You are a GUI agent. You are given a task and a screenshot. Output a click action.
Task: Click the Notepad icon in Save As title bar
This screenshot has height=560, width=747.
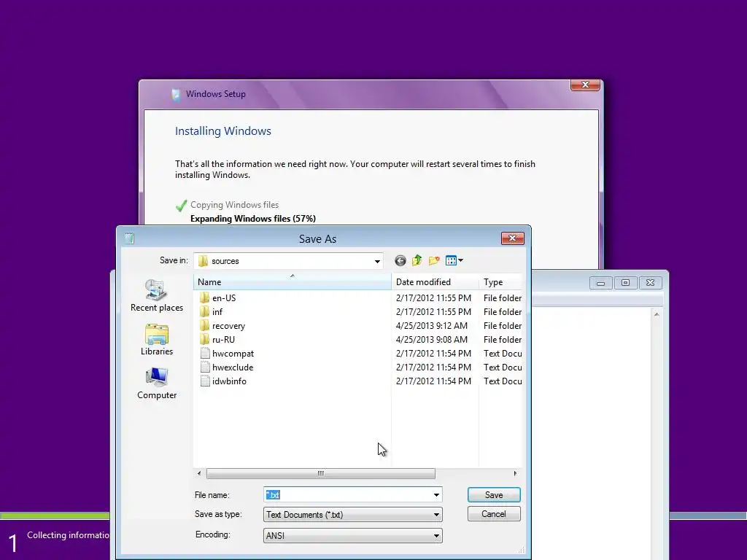(130, 238)
